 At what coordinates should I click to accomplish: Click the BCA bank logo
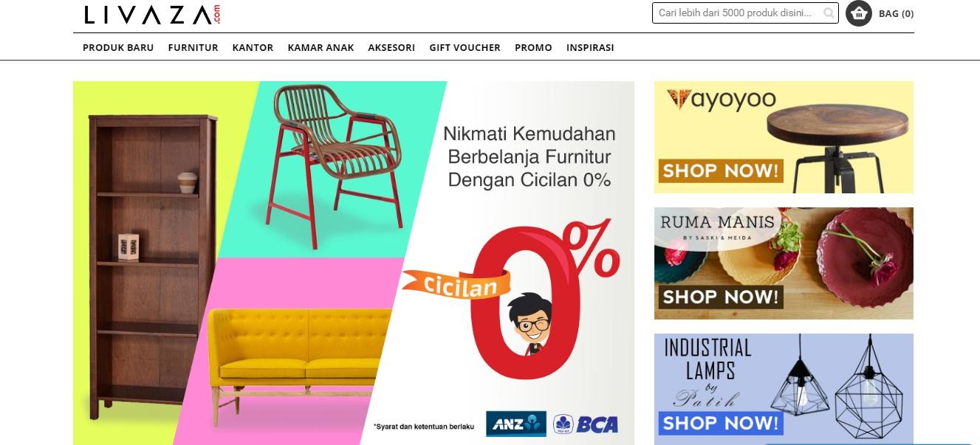[x=586, y=424]
